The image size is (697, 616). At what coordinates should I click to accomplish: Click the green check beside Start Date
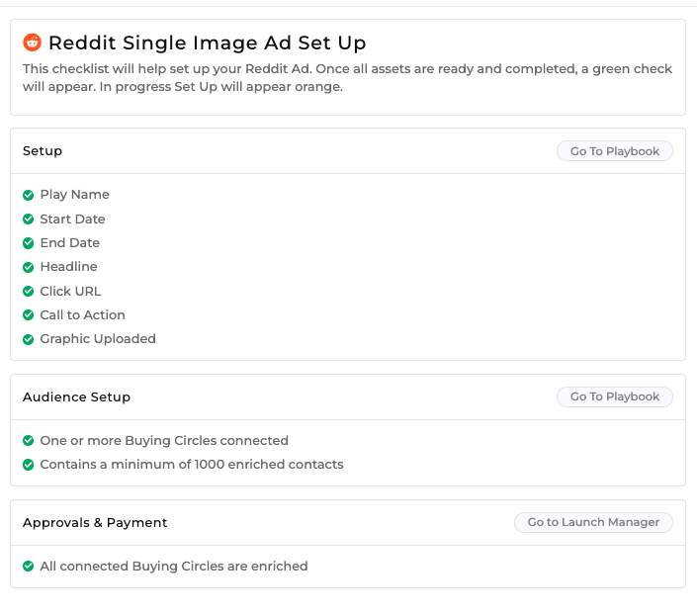tap(28, 220)
